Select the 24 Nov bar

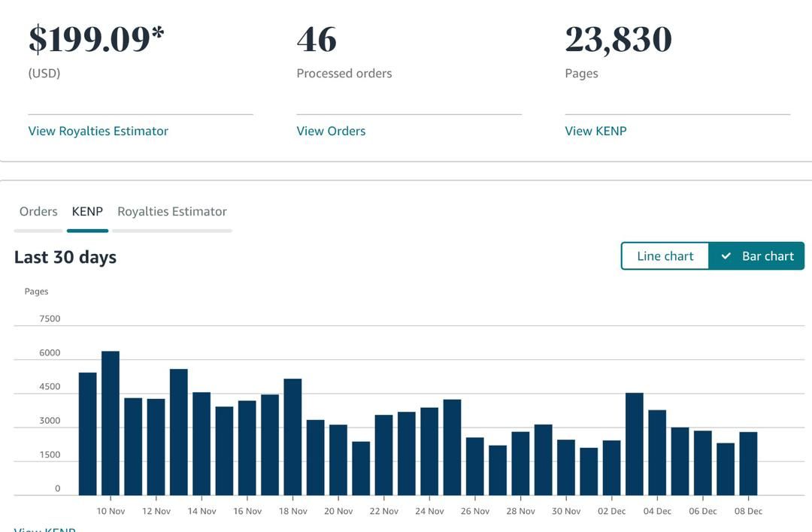429,451
